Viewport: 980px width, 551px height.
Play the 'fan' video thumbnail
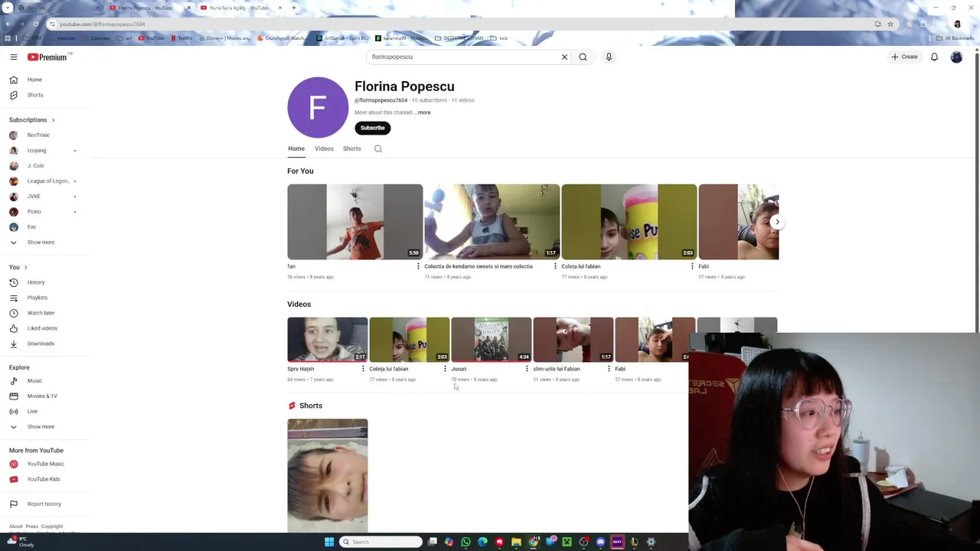click(354, 222)
